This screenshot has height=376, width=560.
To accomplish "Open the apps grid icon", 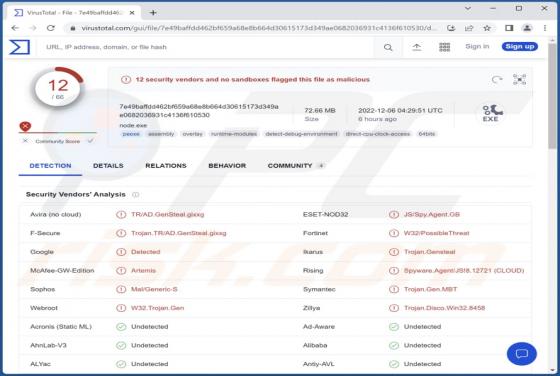I will pos(444,47).
